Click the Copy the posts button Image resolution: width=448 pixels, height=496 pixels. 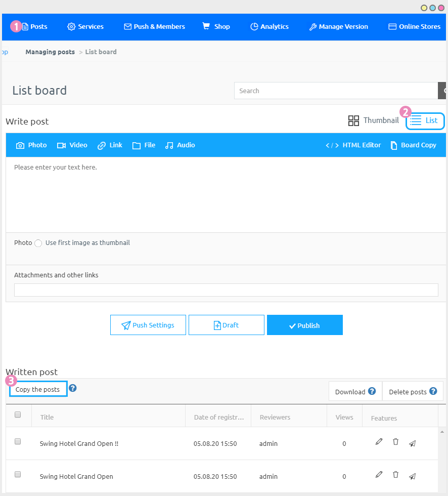pyautogui.click(x=38, y=389)
